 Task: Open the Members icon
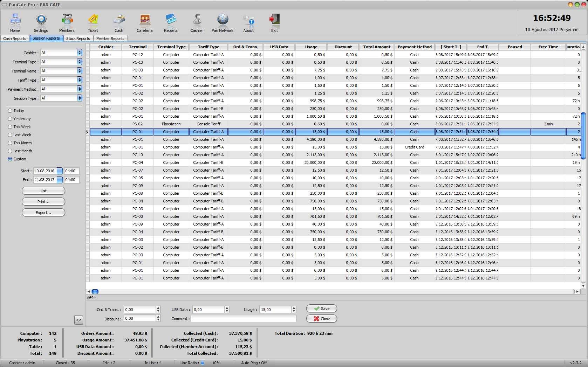tap(67, 23)
